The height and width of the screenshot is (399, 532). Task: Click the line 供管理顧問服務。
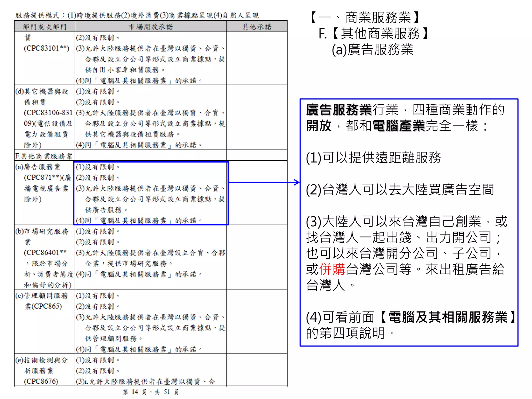click(114, 338)
